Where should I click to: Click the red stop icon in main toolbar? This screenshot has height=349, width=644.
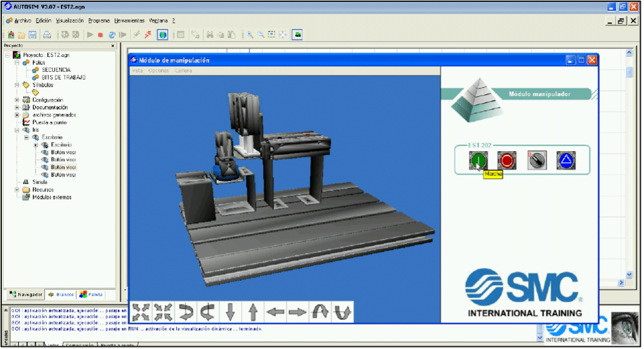(x=101, y=35)
